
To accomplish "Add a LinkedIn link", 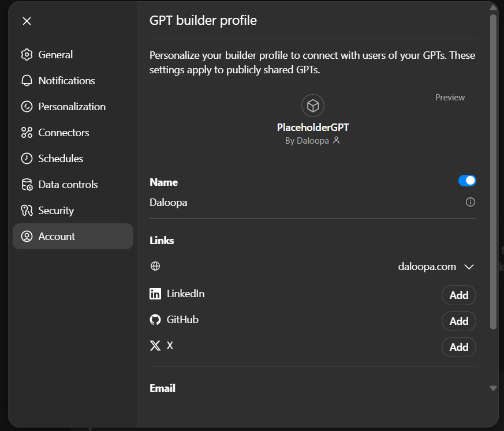I will (x=458, y=295).
